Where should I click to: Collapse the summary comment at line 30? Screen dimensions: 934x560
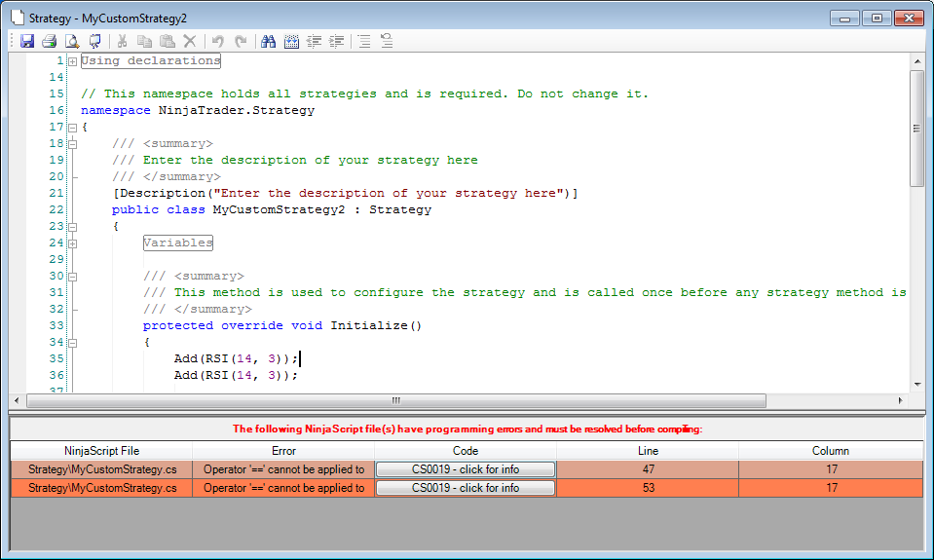click(73, 277)
